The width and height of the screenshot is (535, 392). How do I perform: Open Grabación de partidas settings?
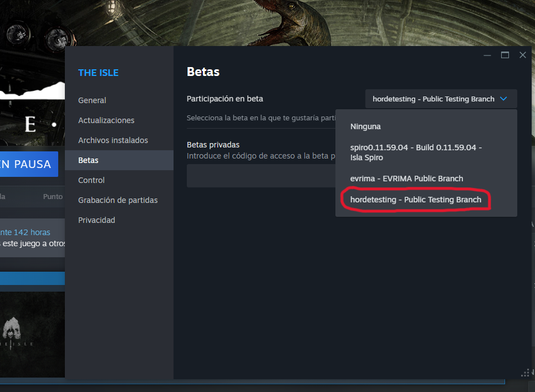(118, 200)
